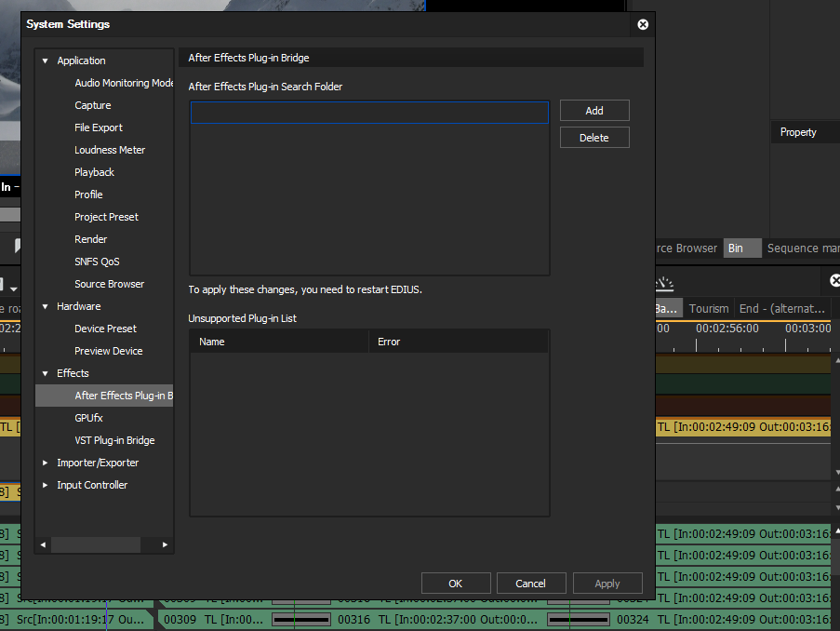
Task: Select the Profile settings item
Action: point(88,195)
